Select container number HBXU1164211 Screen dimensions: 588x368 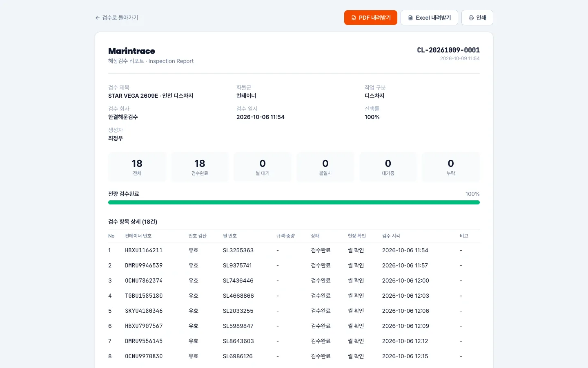pos(144,250)
